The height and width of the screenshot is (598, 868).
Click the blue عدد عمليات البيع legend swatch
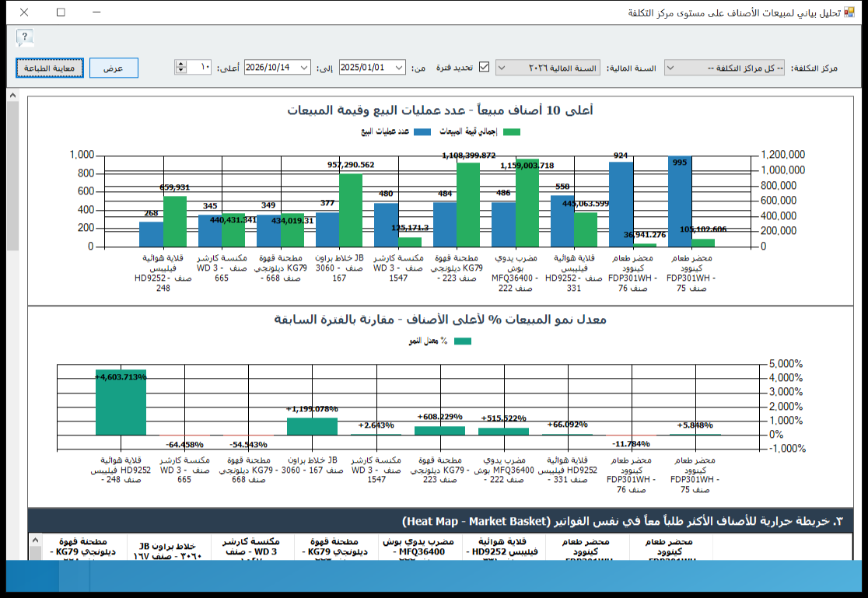click(x=422, y=131)
